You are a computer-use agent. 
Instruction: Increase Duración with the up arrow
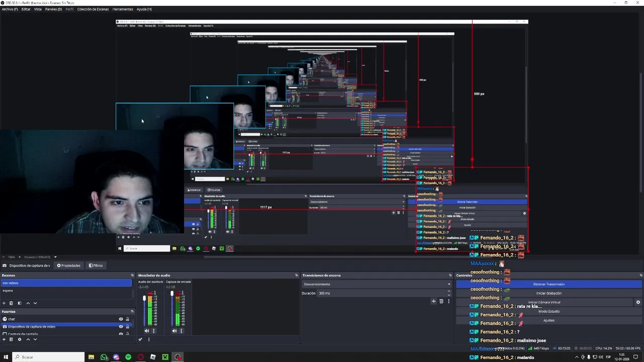tap(449, 292)
